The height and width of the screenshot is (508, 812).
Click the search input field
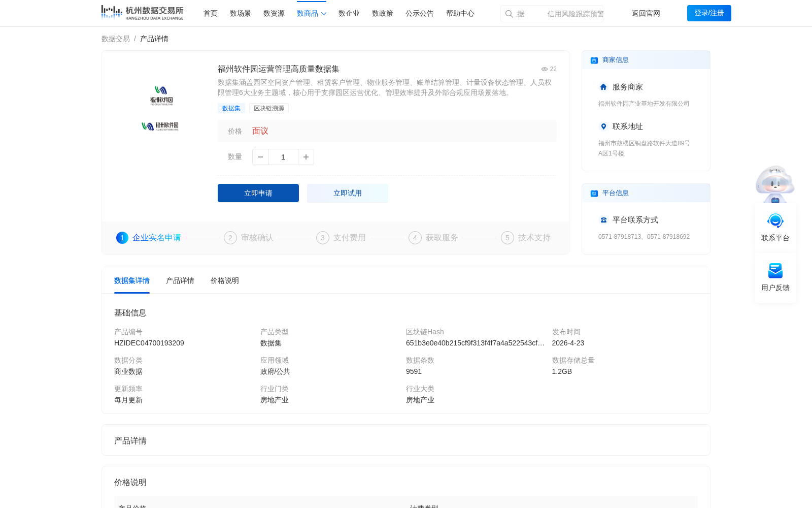click(x=552, y=14)
